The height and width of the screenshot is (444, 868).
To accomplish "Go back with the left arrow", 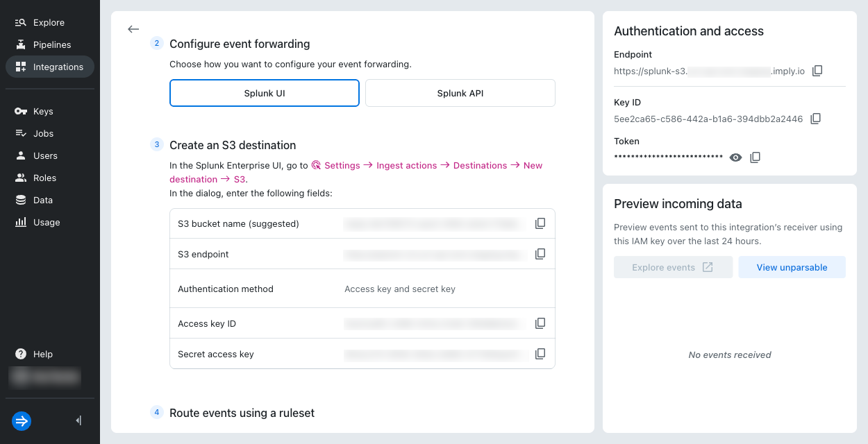I will [x=133, y=29].
